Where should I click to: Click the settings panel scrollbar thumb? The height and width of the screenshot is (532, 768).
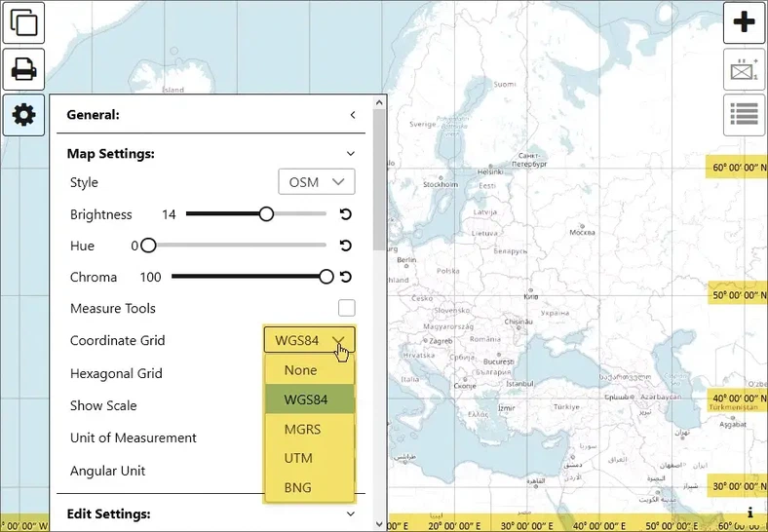point(379,180)
